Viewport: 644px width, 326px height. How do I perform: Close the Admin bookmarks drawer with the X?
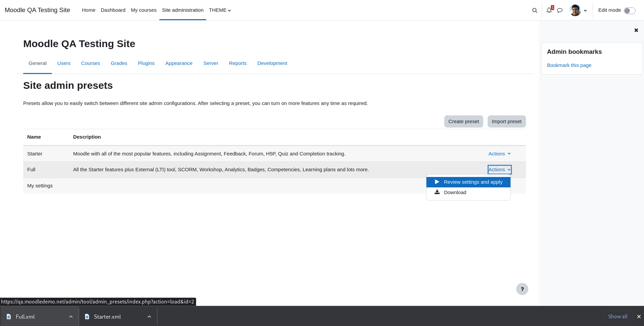[x=636, y=30]
